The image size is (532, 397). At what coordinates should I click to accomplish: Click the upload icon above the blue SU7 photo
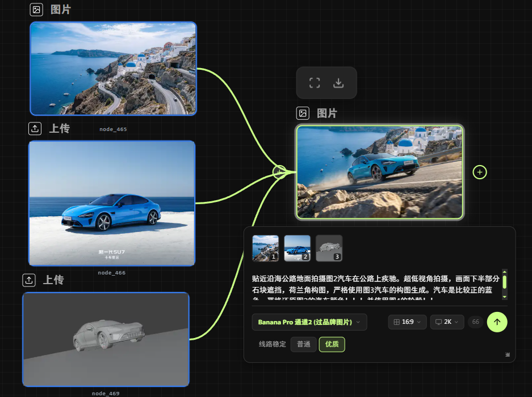[35, 129]
